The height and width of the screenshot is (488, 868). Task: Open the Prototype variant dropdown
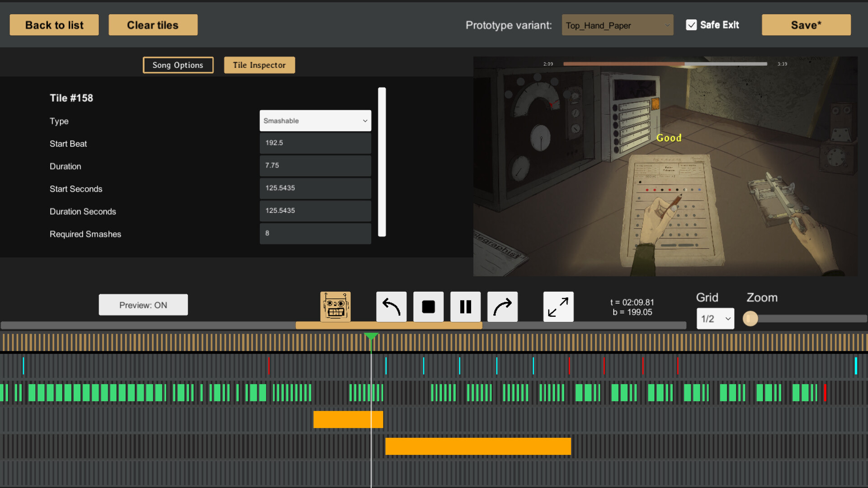tap(618, 25)
